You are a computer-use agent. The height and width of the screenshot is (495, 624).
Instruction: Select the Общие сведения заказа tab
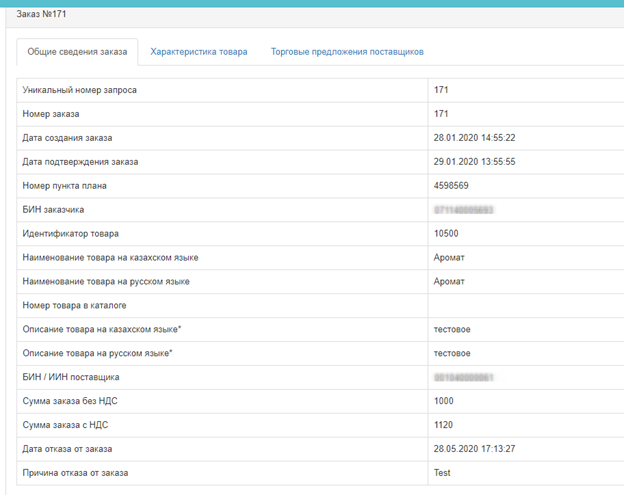pos(77,52)
